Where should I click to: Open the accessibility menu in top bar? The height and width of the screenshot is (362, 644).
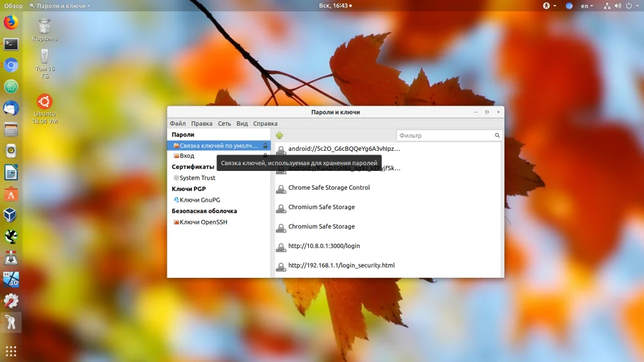[x=547, y=6]
